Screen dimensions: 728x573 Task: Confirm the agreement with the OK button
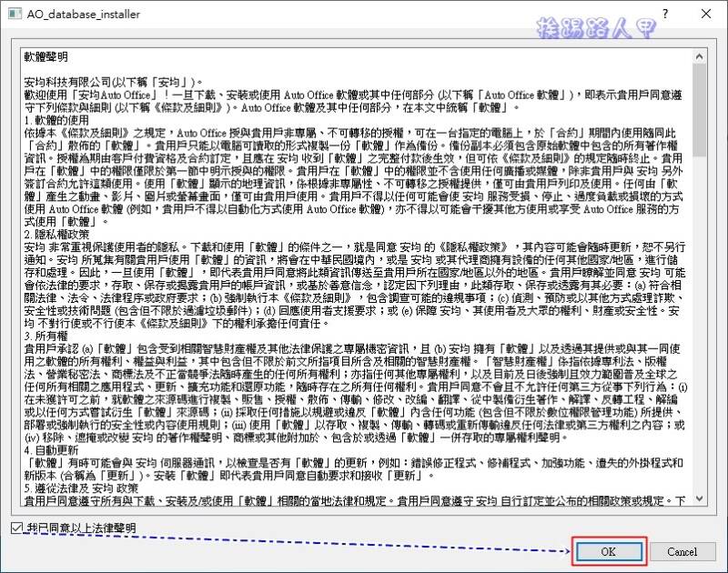609,552
